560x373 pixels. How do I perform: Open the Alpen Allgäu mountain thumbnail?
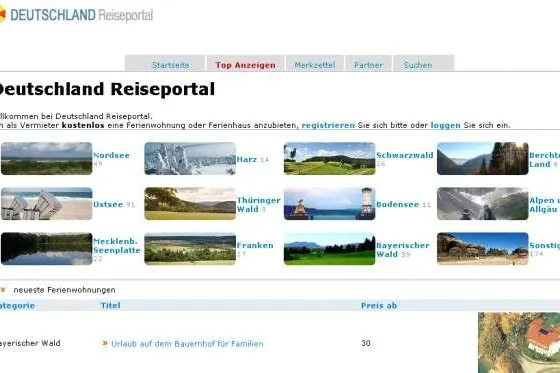482,204
